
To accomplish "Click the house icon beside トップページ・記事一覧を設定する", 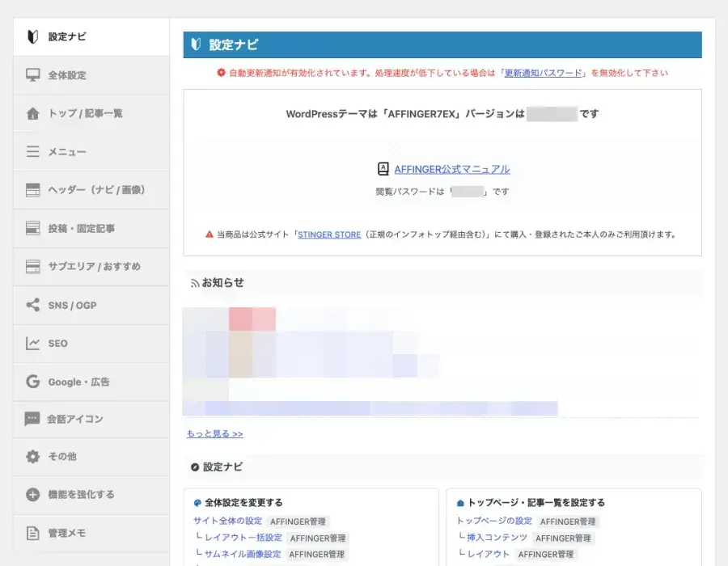I will click(460, 502).
